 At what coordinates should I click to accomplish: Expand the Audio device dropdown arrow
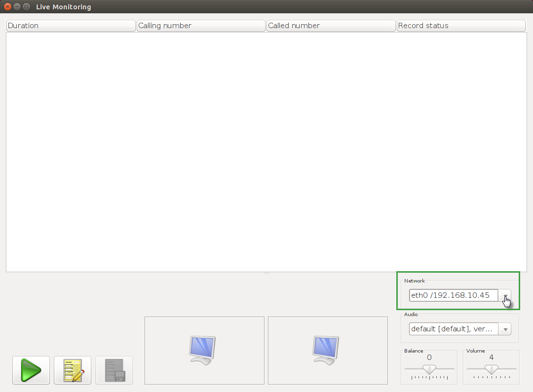point(505,329)
